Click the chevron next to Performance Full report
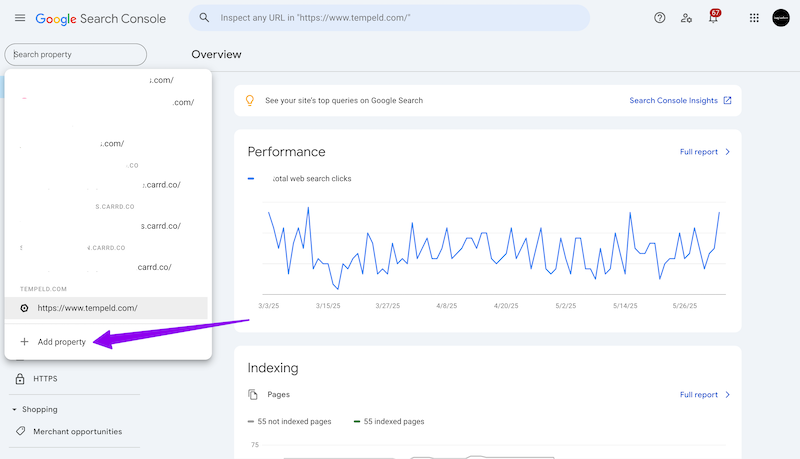The width and height of the screenshot is (800, 459). click(x=728, y=152)
